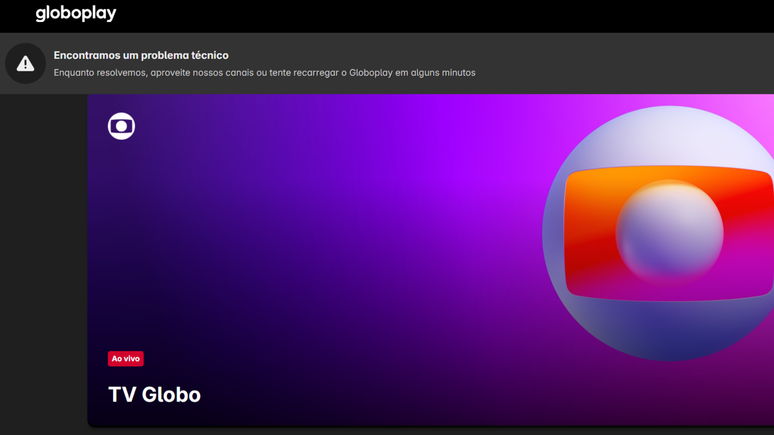Click the orange-red screen shape in Globo sphere
This screenshot has height=435, width=774.
tap(590, 235)
